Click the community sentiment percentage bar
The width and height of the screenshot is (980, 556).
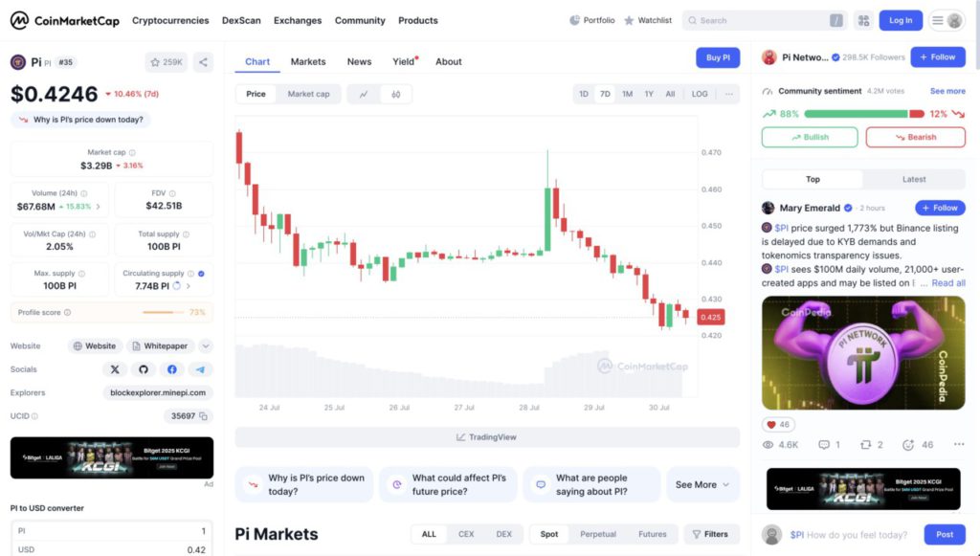864,114
